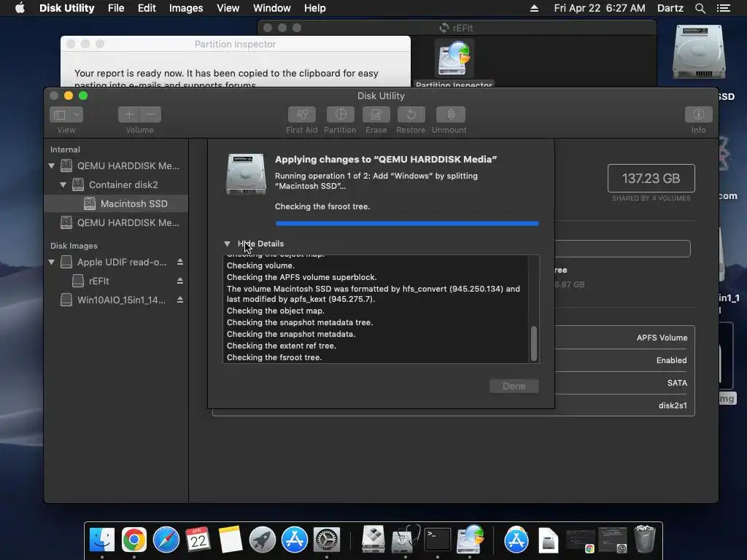Open Safari from the Dock

pyautogui.click(x=166, y=540)
